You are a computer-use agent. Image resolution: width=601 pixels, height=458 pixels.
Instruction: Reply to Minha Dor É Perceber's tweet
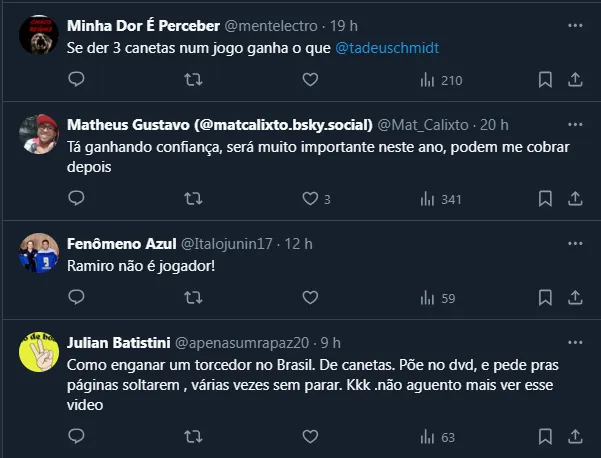pyautogui.click(x=76, y=80)
